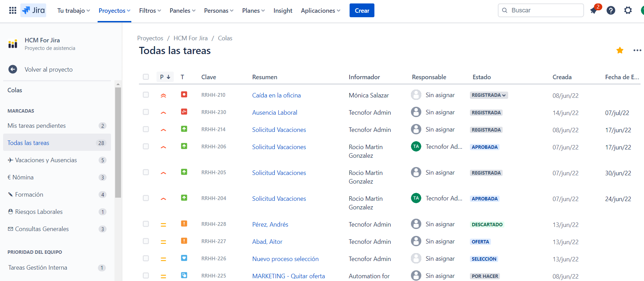Screen dimensions: 644x281
Task: Click Volver al proyecto
Action: pyautogui.click(x=49, y=70)
